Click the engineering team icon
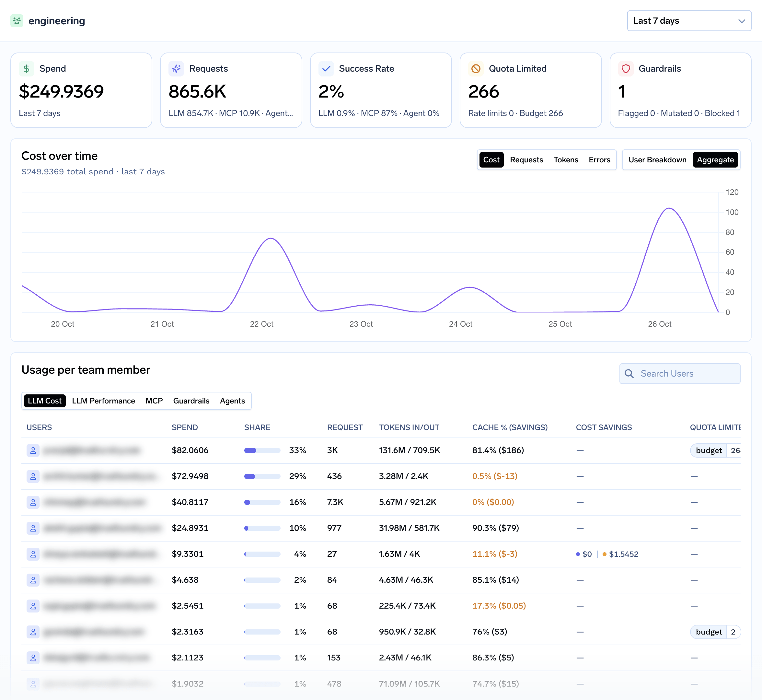762x700 pixels. (x=17, y=21)
